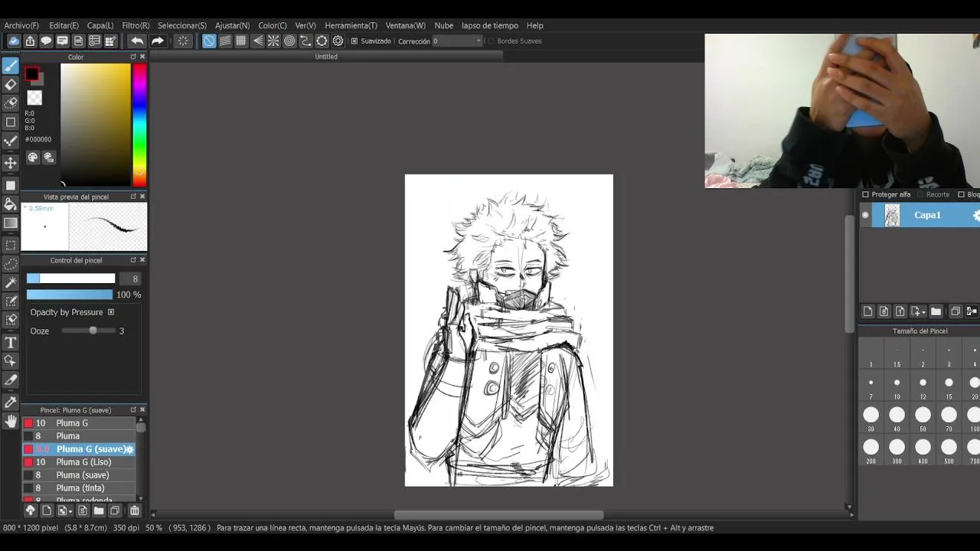Enable radial snap
This screenshot has width=980, height=551.
coord(273,41)
